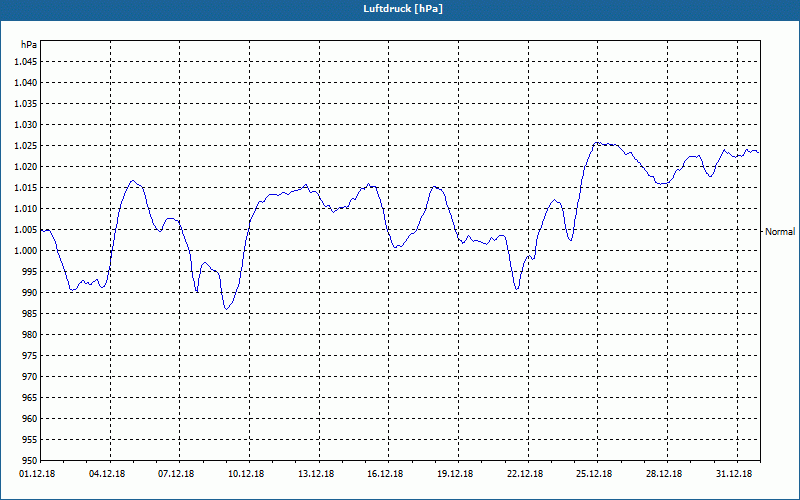800x500 pixels.
Task: Select the 22.12.18 date label
Action: 525,474
